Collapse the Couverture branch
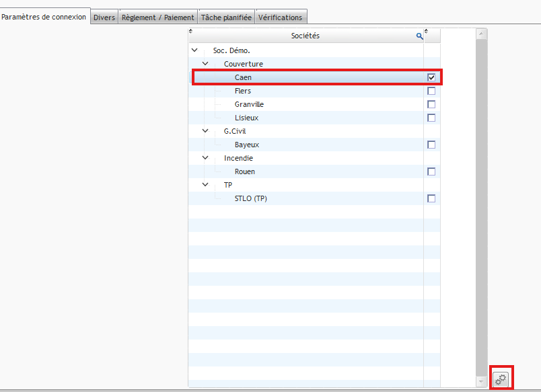This screenshot has height=392, width=541. coord(205,64)
